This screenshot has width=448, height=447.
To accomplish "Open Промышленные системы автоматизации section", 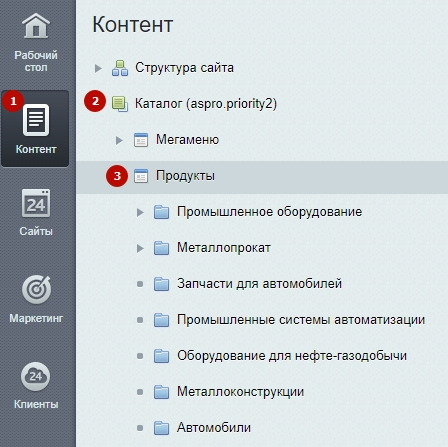I will [301, 320].
